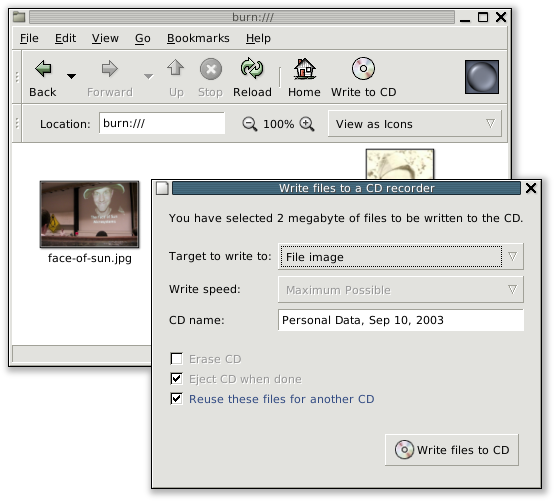554x501 pixels.
Task: Click the CD name text field
Action: (401, 320)
